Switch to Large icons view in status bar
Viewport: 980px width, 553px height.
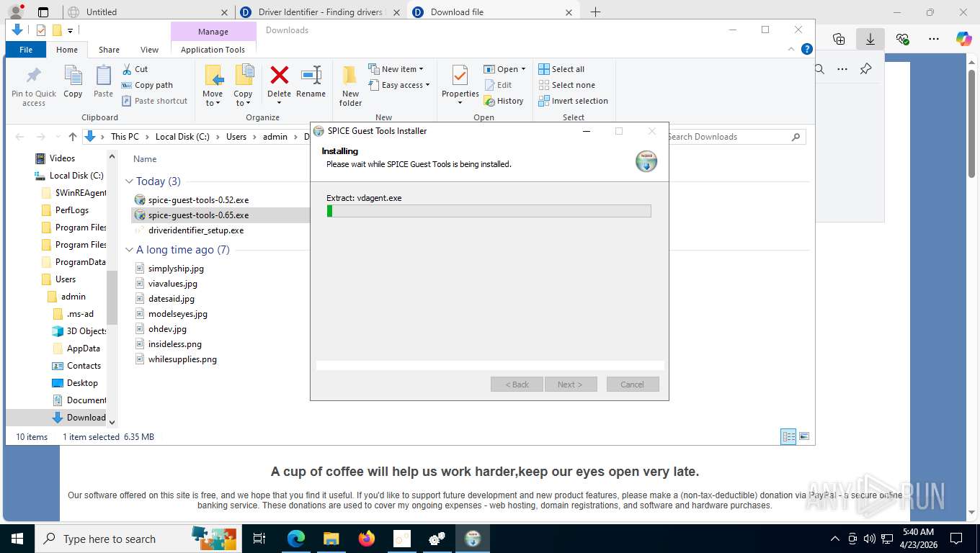point(804,436)
